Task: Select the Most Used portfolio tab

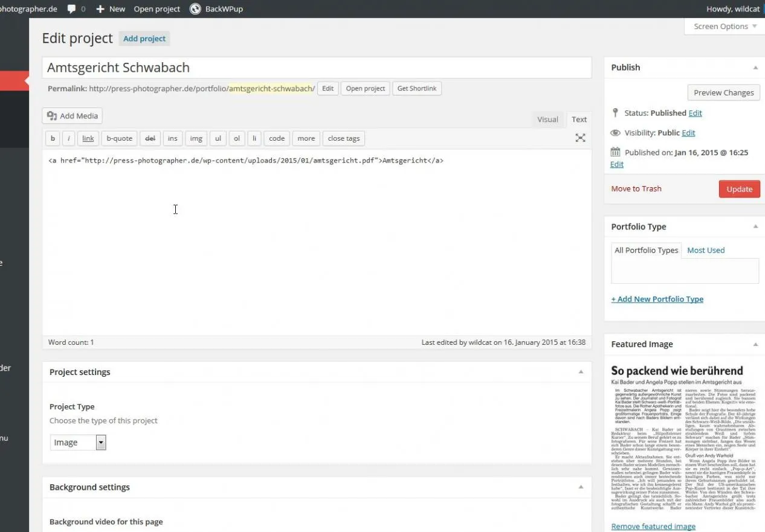Action: click(706, 250)
